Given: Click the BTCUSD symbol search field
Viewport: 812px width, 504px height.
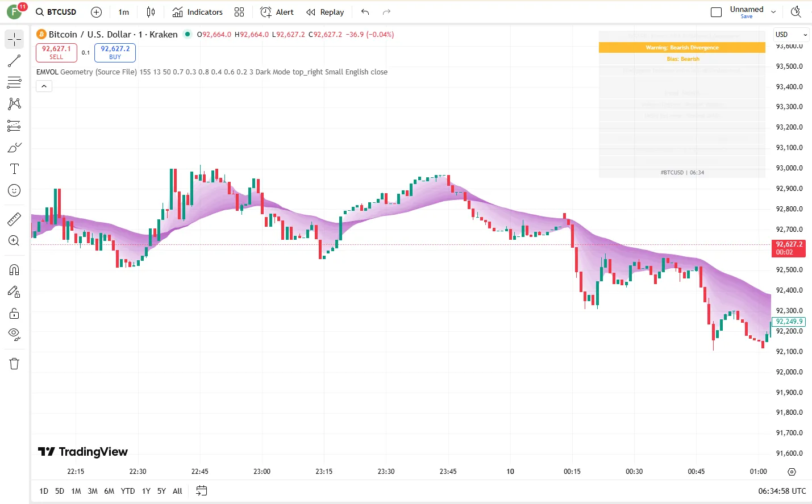Looking at the screenshot, I should (56, 12).
